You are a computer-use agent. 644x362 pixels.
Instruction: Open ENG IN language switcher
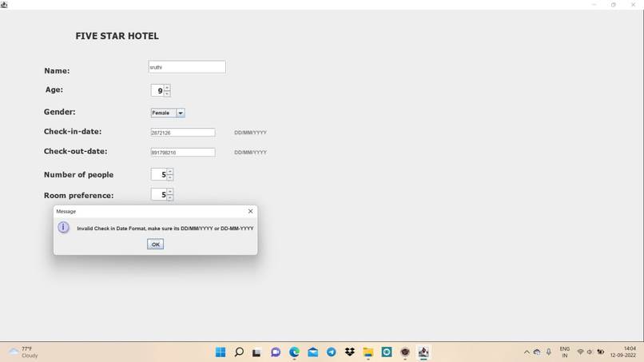(x=565, y=352)
